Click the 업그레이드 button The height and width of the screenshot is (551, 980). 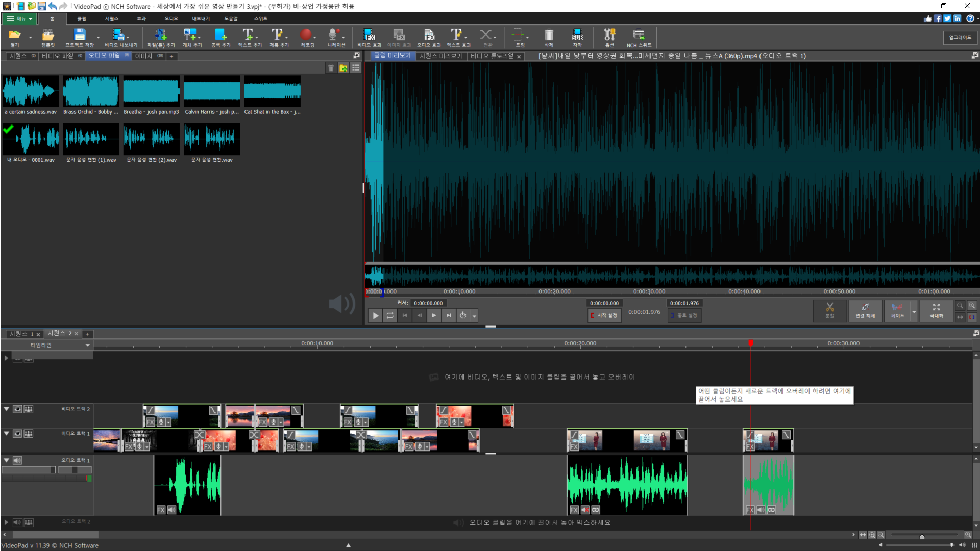click(960, 37)
